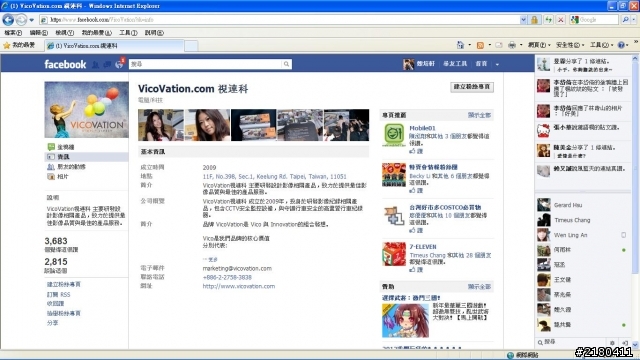Select the Info (資訊) sidebar item

[86, 157]
